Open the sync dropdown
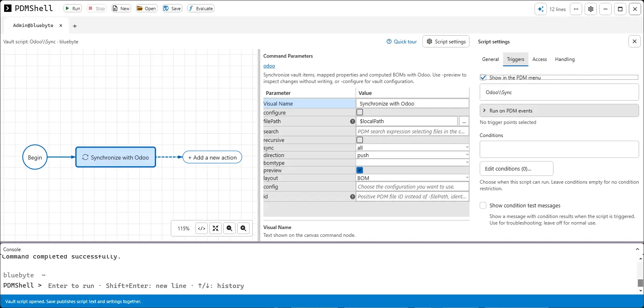This screenshot has height=308, width=644. point(413,148)
